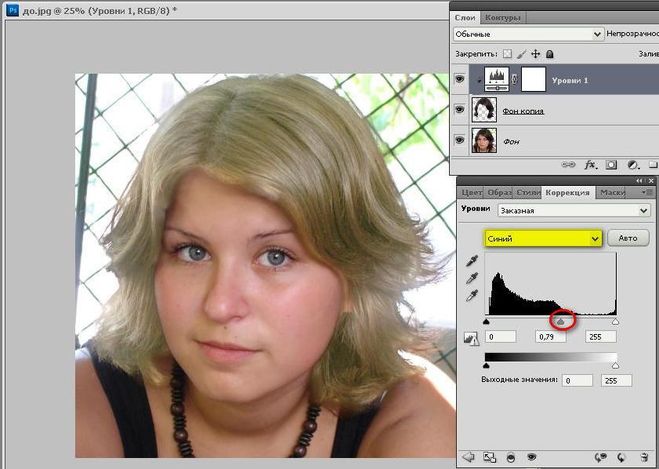Click the white output level slider
659x469 pixels.
point(615,366)
